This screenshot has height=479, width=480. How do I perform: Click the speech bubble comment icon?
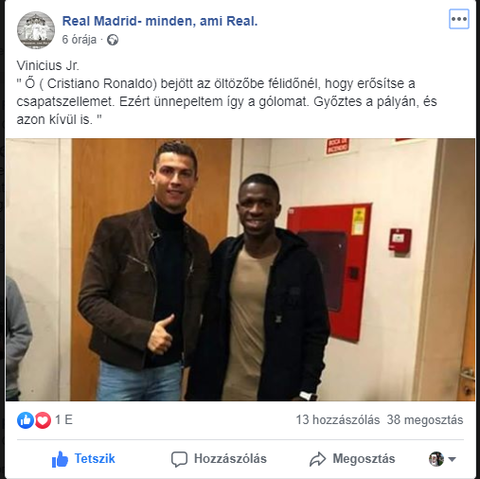(179, 459)
